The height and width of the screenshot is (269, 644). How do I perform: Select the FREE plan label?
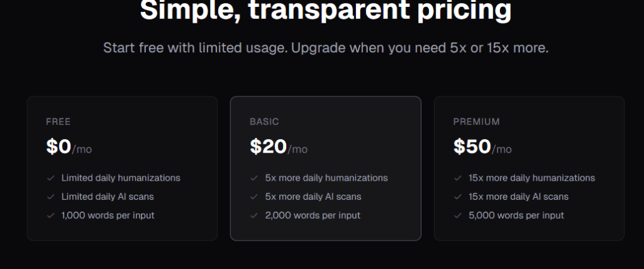tap(58, 122)
